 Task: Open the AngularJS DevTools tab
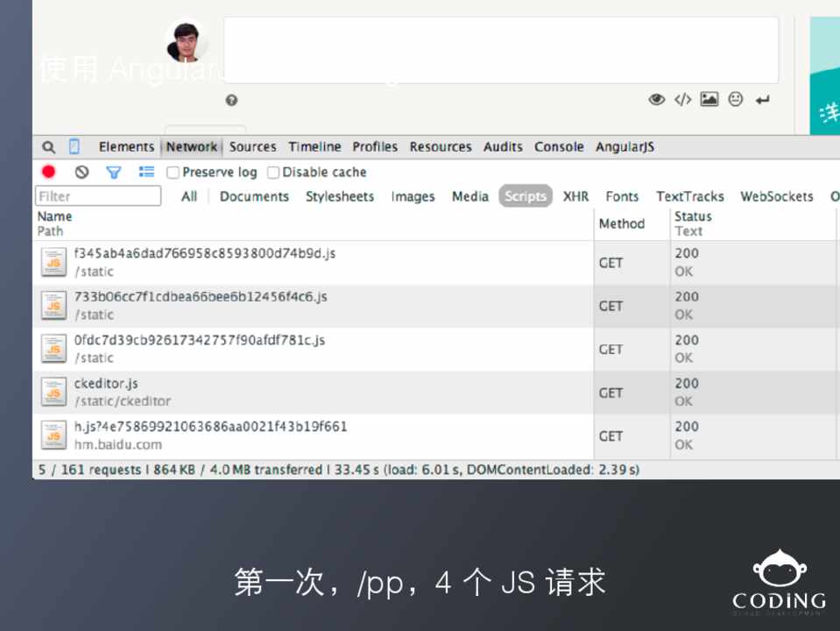tap(625, 147)
